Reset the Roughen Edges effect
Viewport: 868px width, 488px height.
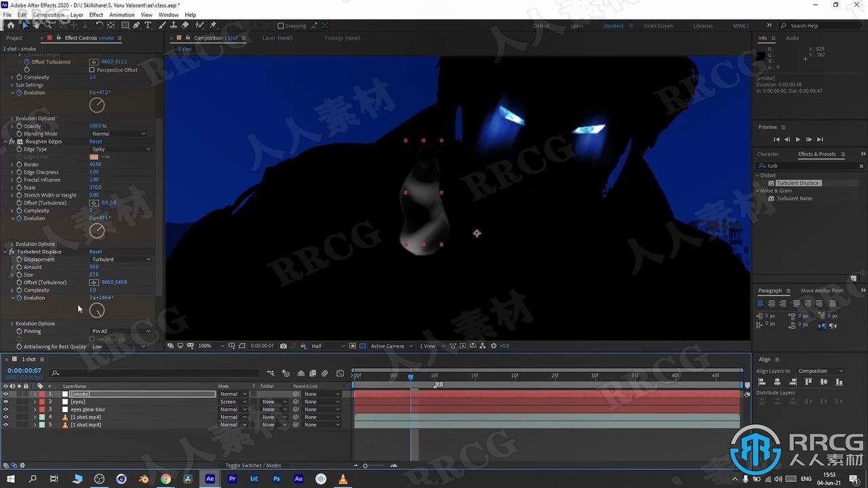(96, 142)
